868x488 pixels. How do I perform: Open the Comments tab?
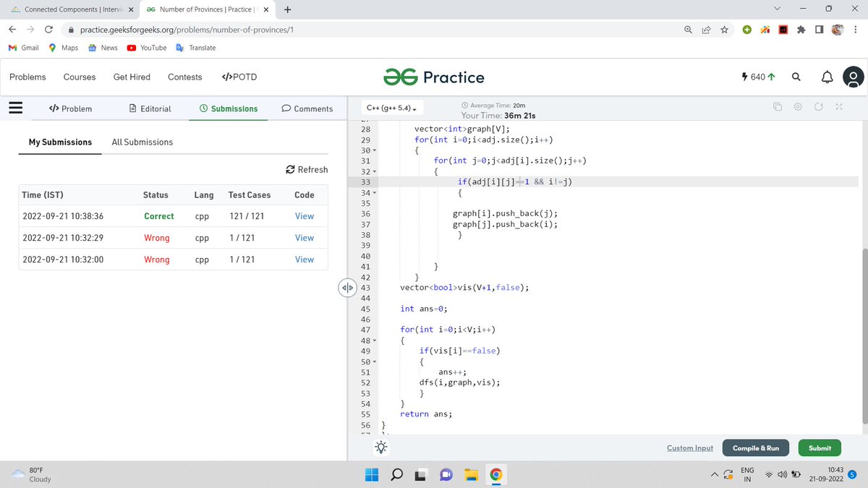pos(307,108)
